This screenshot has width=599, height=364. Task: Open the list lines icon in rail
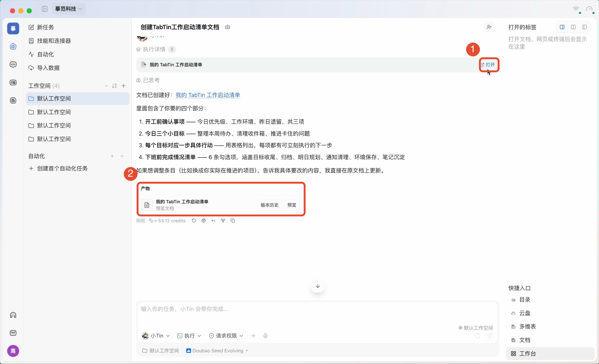[x=13, y=100]
